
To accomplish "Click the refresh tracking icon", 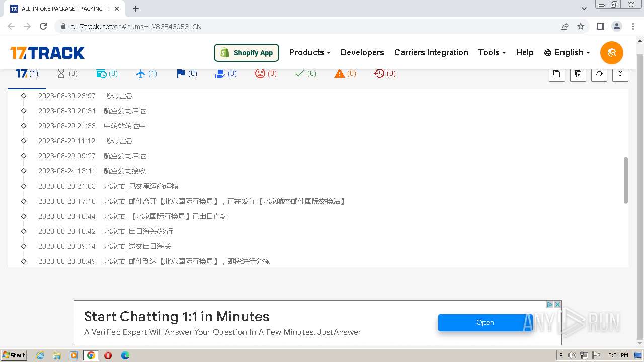I will pos(599,74).
